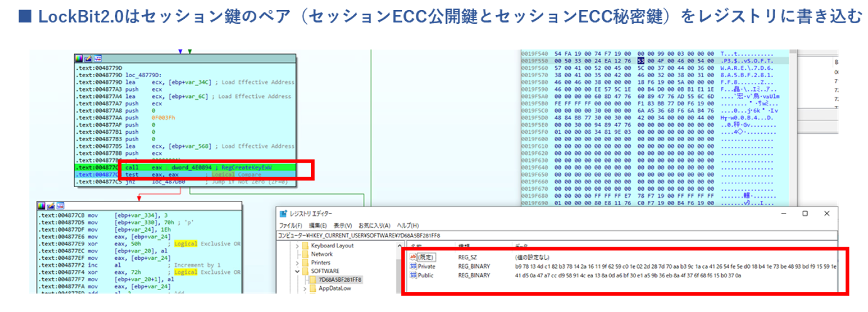Click the xor eax, 72h instruction line
This screenshot has width=868, height=312.
point(138,272)
